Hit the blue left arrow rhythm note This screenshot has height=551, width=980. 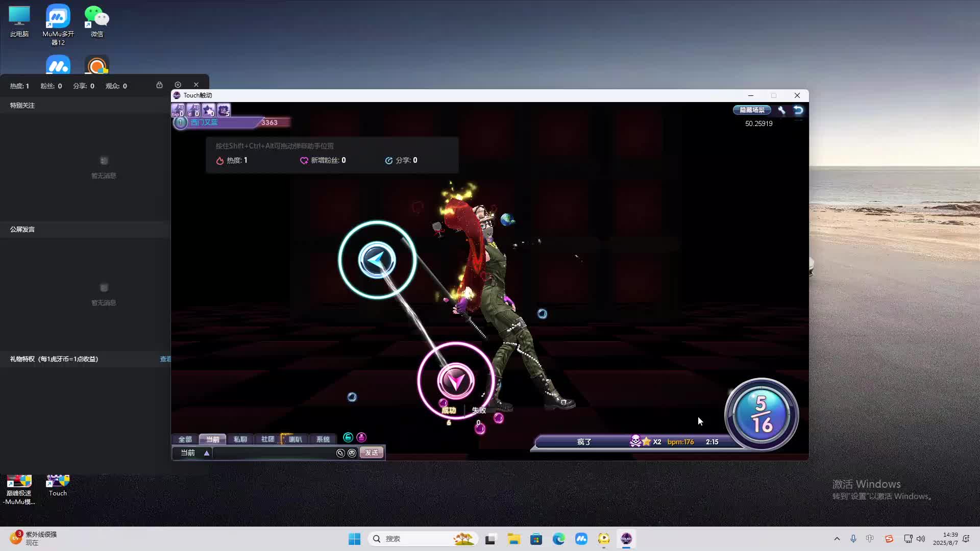coord(377,260)
